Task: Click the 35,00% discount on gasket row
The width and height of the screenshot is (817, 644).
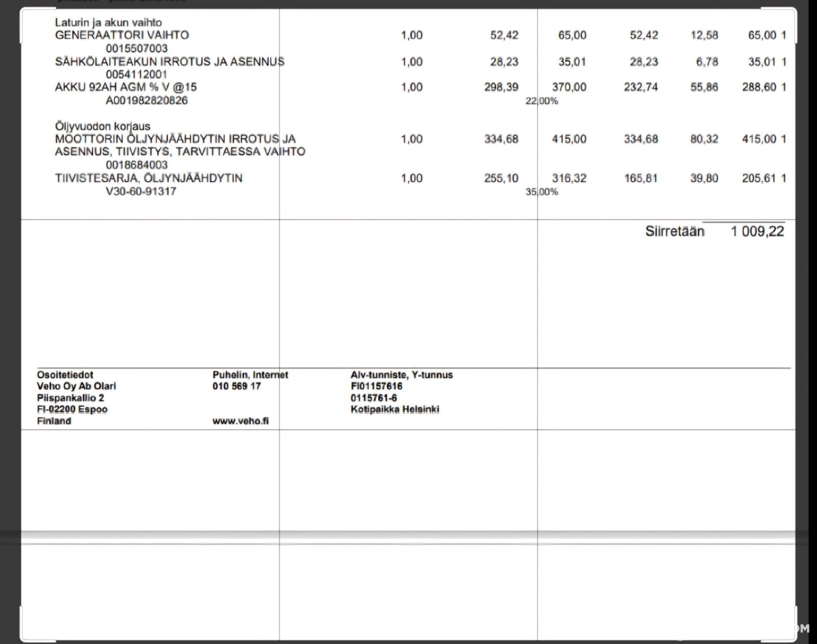Action: [542, 192]
